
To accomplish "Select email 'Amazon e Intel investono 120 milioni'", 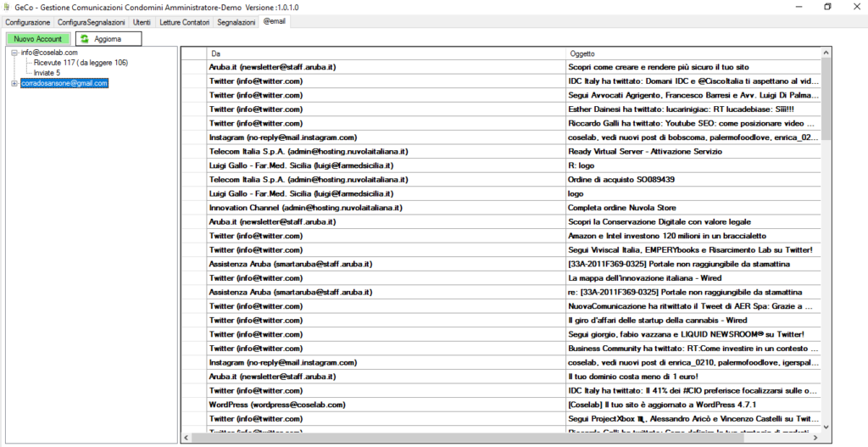I will (x=693, y=236).
